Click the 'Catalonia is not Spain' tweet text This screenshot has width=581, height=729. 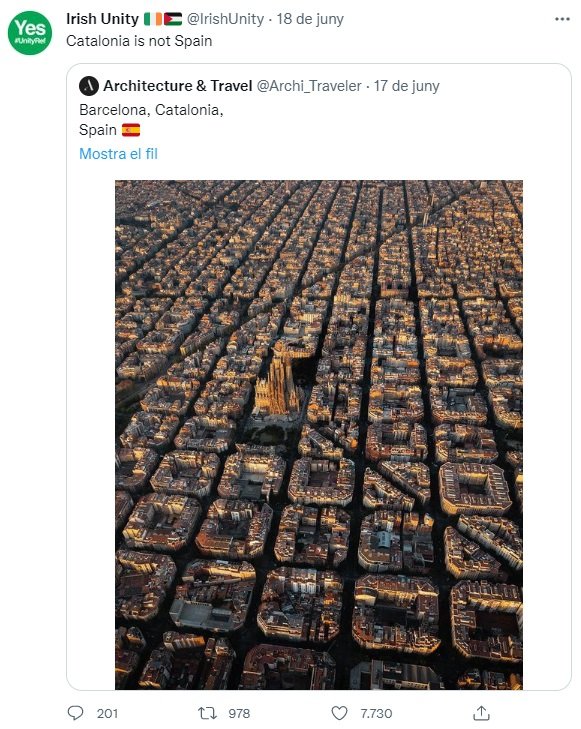coord(139,41)
